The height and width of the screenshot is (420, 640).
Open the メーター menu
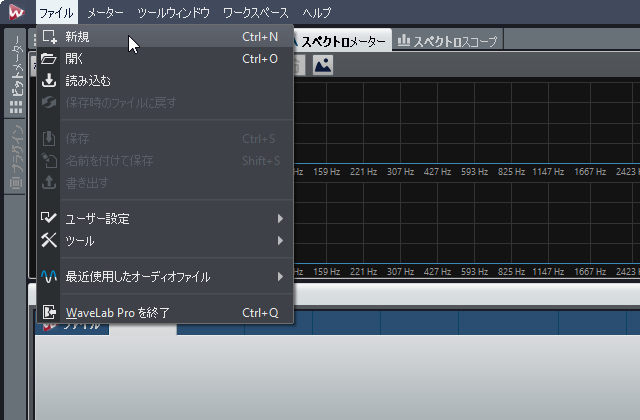[x=105, y=13]
